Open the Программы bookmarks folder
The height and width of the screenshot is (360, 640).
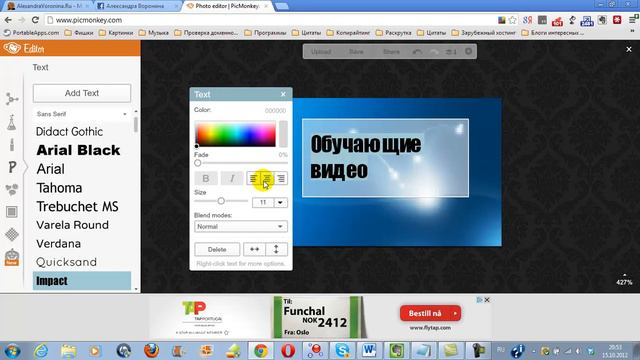pos(265,33)
